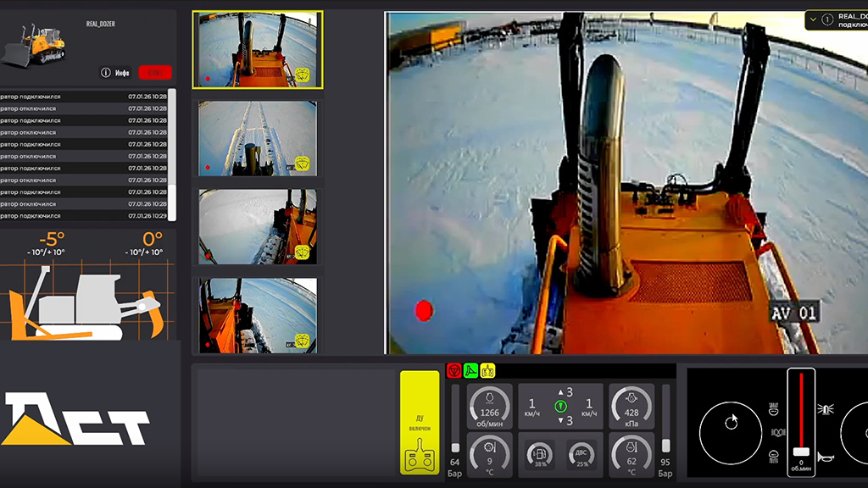868x488 pixels.
Task: Toggle the yellow ДУ включен remote control switch
Action: [420, 422]
